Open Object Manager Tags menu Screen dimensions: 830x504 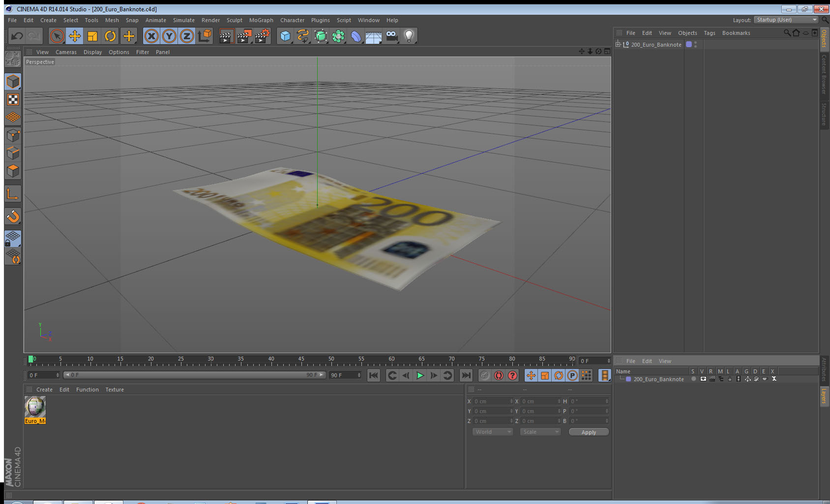(x=710, y=33)
